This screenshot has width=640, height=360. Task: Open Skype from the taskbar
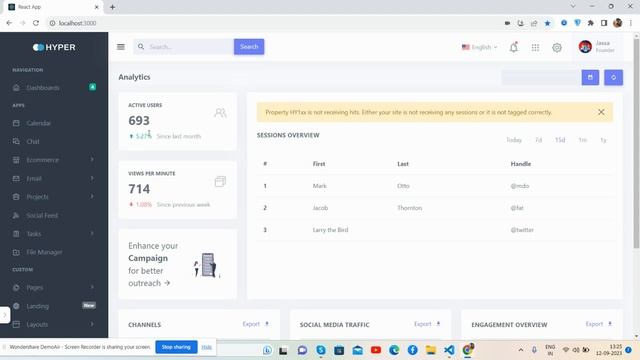(321, 350)
